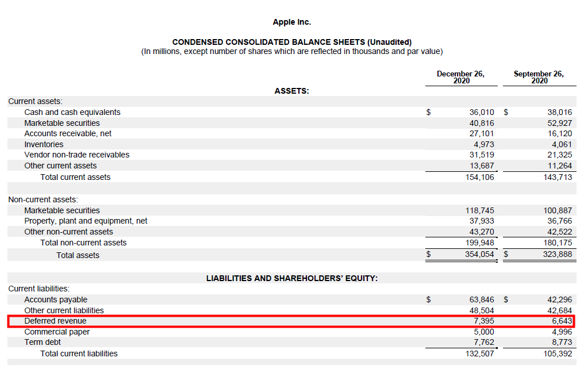Click the 'In millions' subtitle note
Viewport: 588px width, 365px height.
(x=292, y=51)
